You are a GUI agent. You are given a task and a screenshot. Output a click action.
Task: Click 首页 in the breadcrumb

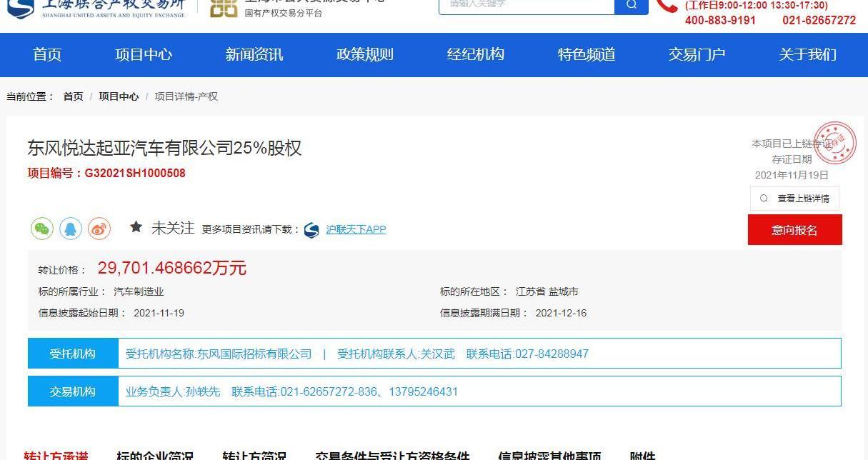click(x=73, y=96)
